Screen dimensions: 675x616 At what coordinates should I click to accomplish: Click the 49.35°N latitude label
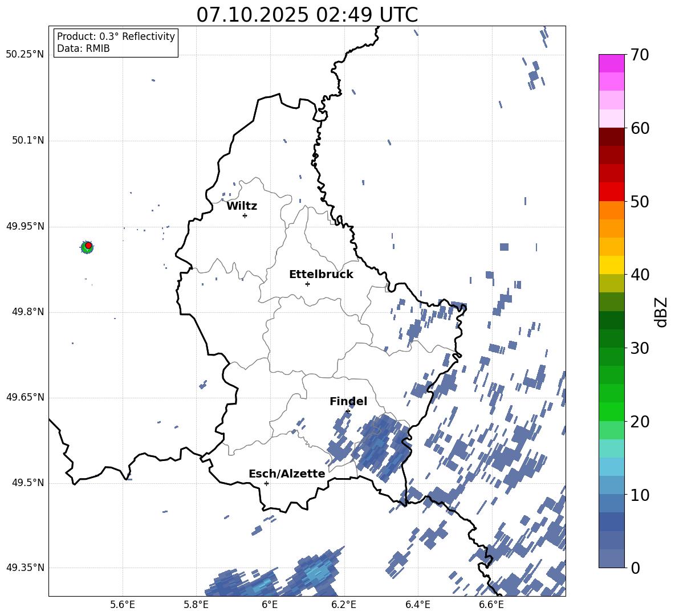(25, 568)
